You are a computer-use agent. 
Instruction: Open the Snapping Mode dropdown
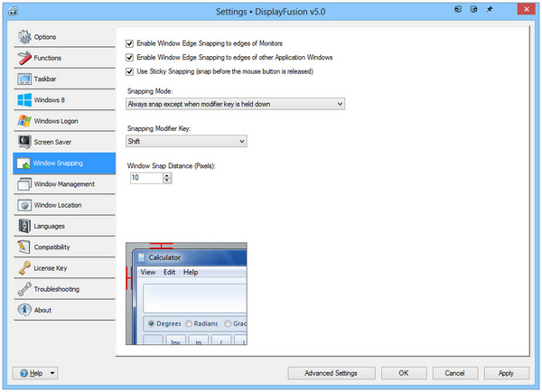coord(235,104)
